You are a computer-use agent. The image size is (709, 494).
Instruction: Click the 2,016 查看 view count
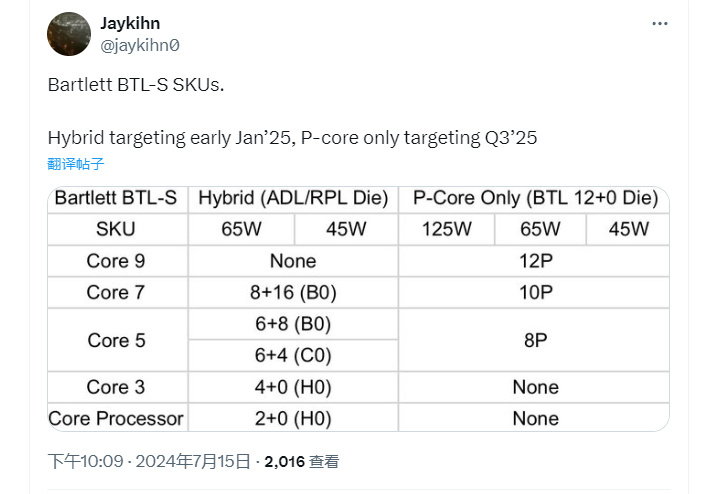point(301,461)
